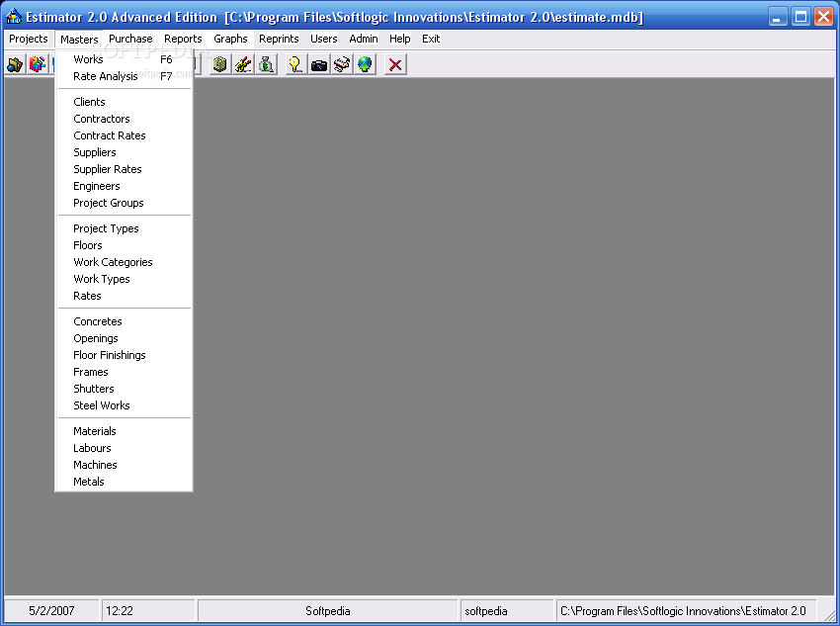Choose Rate Analysis menu entry

(x=124, y=76)
